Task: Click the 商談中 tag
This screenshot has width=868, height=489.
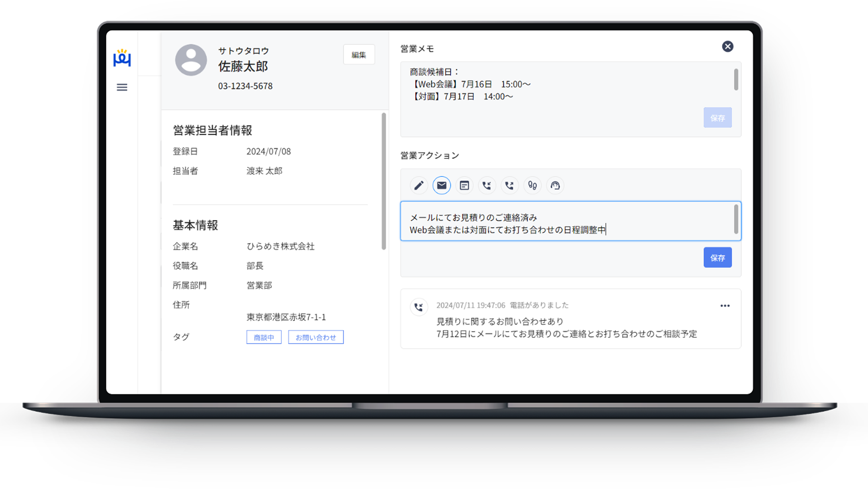Action: tap(264, 337)
